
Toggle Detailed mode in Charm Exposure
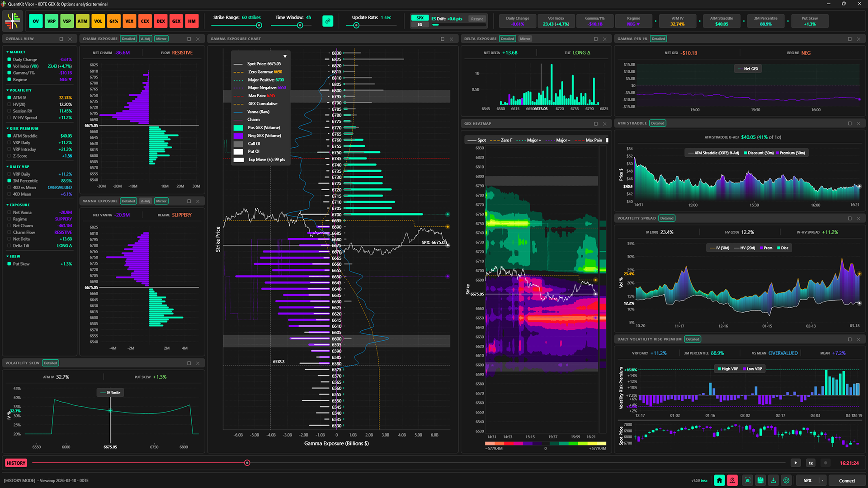point(128,39)
